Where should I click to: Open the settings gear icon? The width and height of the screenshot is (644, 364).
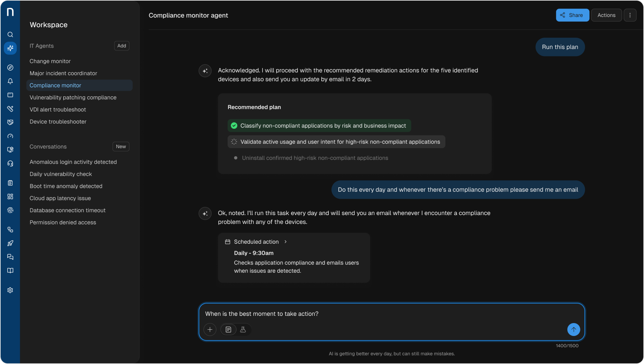(x=10, y=290)
